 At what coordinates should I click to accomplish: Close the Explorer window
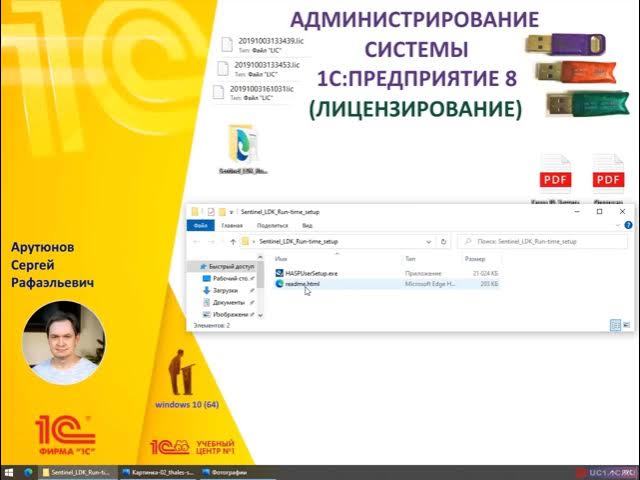[622, 211]
